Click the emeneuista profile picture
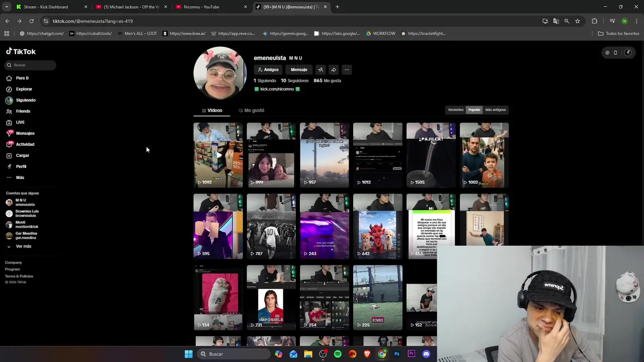 (220, 73)
